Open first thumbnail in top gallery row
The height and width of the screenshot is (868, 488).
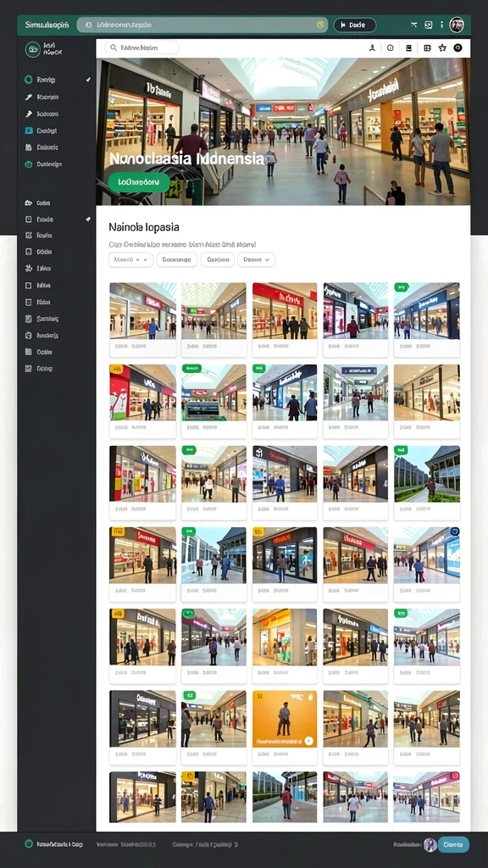142,310
